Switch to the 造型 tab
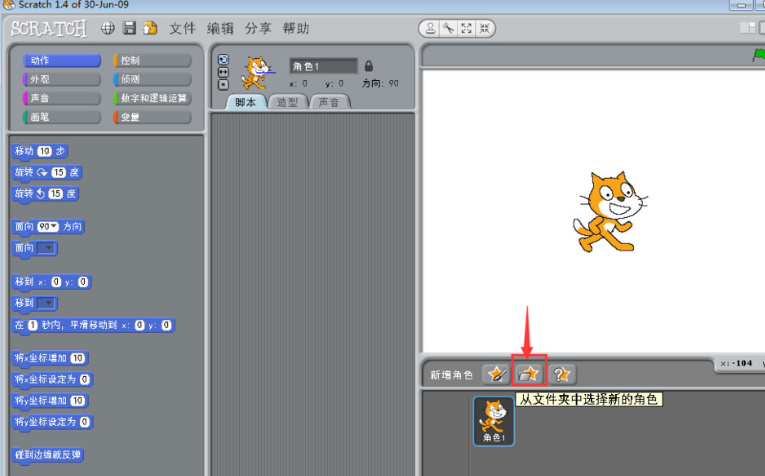The height and width of the screenshot is (476, 765). pyautogui.click(x=286, y=102)
